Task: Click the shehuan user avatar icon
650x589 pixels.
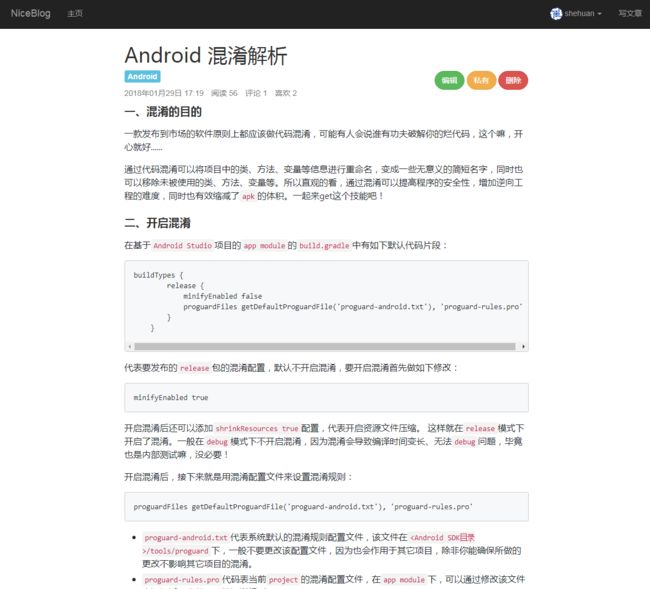Action: (x=555, y=14)
